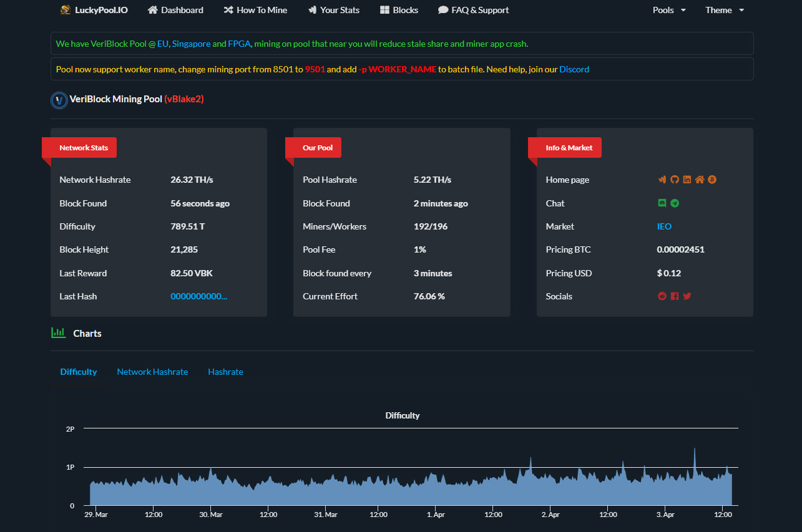Screen dimensions: 802x532
Task: Open the green Discord icon in Chat row
Action: click(662, 203)
